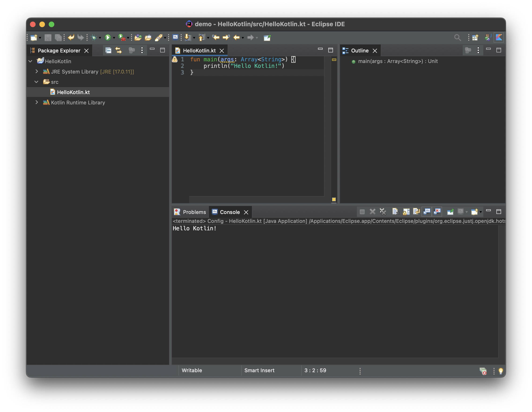Expand JRE System Library node
Viewport: 532px width, 412px height.
pos(37,72)
